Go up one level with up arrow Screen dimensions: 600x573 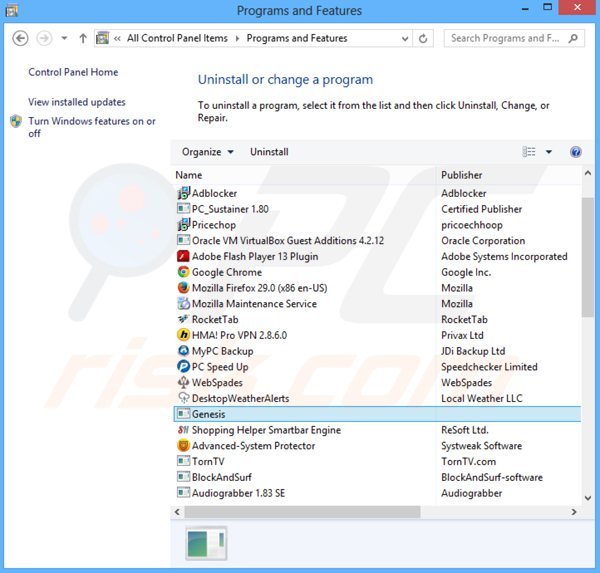coord(83,38)
